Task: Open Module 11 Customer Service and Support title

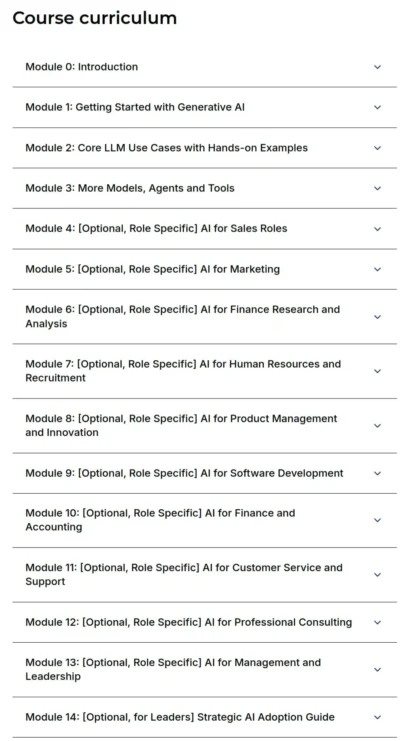Action: [184, 574]
